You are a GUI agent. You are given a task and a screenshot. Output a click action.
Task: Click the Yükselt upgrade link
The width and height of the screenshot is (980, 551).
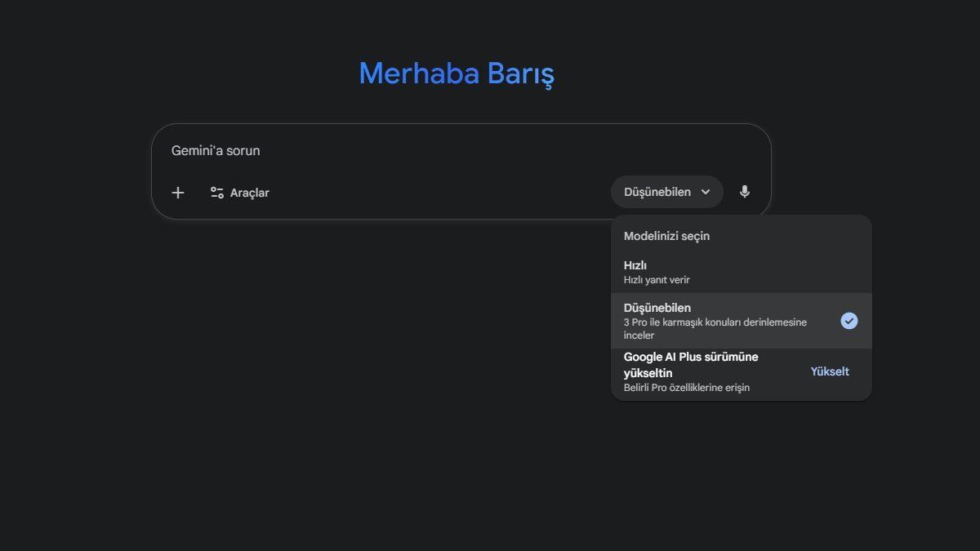click(x=830, y=371)
